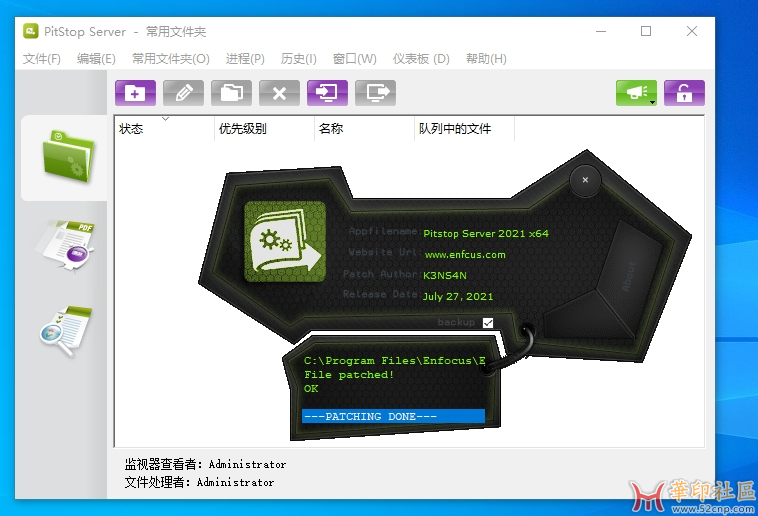
Task: Open the 历史(I) menu
Action: coord(299,59)
